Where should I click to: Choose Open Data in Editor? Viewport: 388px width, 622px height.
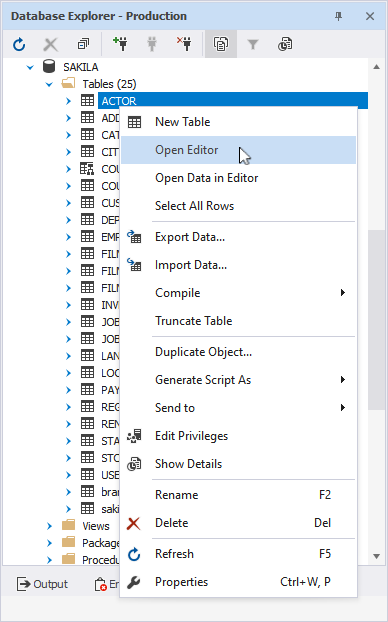click(238, 178)
